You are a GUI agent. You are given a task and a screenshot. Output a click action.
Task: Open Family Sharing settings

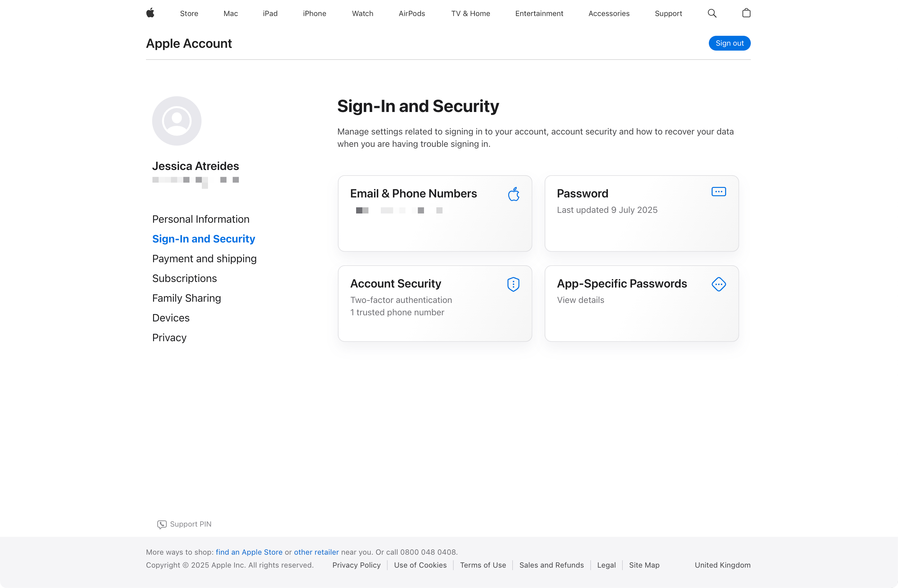click(186, 298)
